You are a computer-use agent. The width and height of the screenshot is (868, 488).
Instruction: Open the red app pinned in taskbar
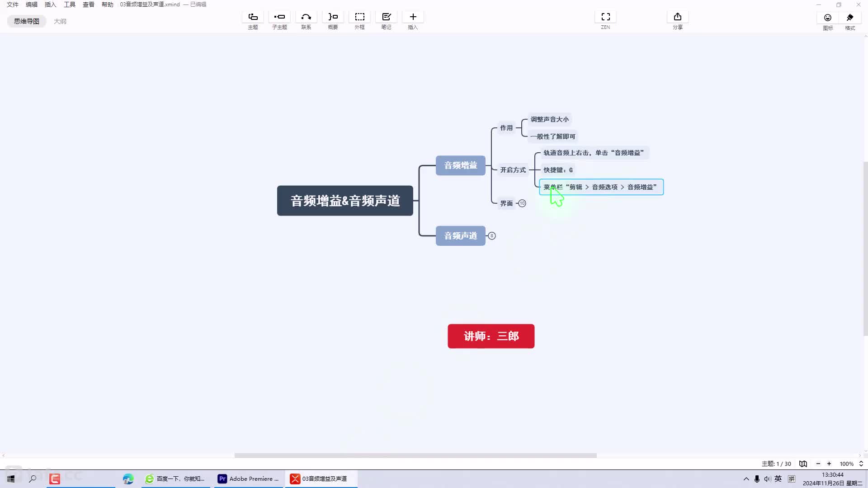pos(55,479)
